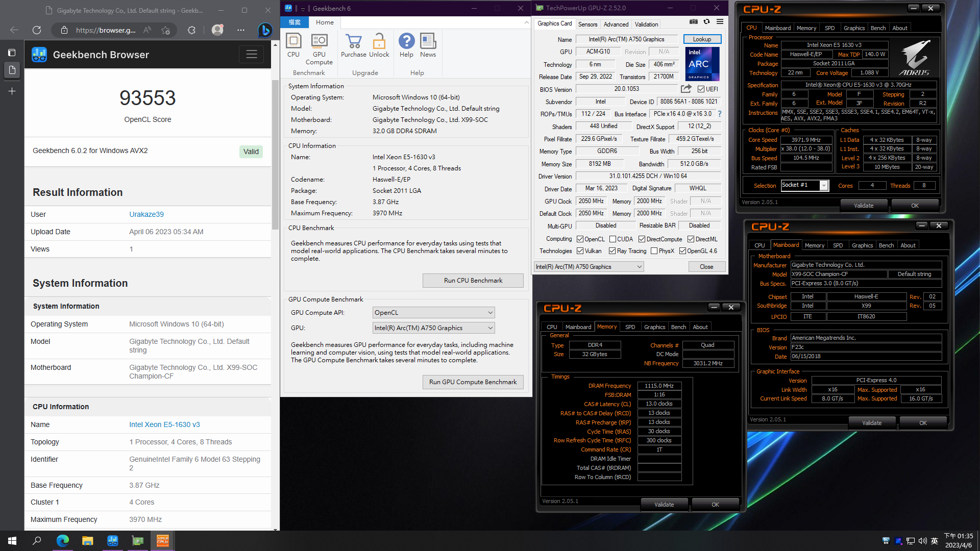Click volume icon in system tray
Screen dimensions: 980x551
point(922,541)
